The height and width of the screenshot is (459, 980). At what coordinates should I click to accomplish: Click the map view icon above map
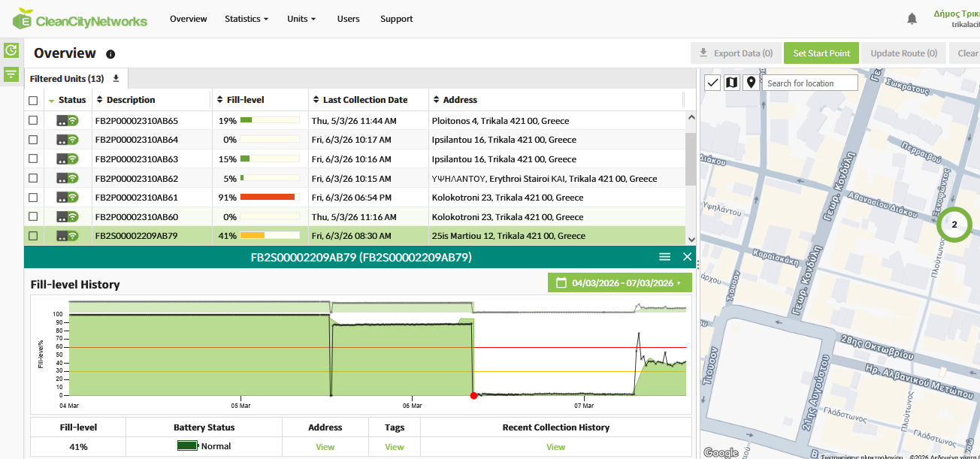[731, 83]
